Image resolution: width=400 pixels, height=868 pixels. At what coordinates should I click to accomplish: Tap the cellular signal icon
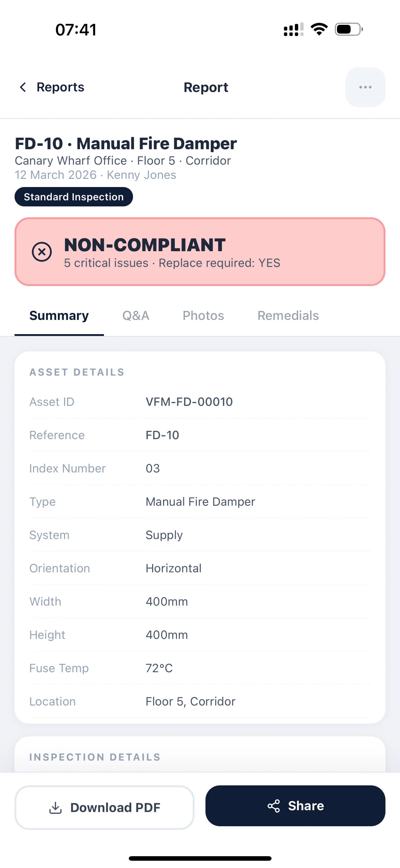point(293,29)
